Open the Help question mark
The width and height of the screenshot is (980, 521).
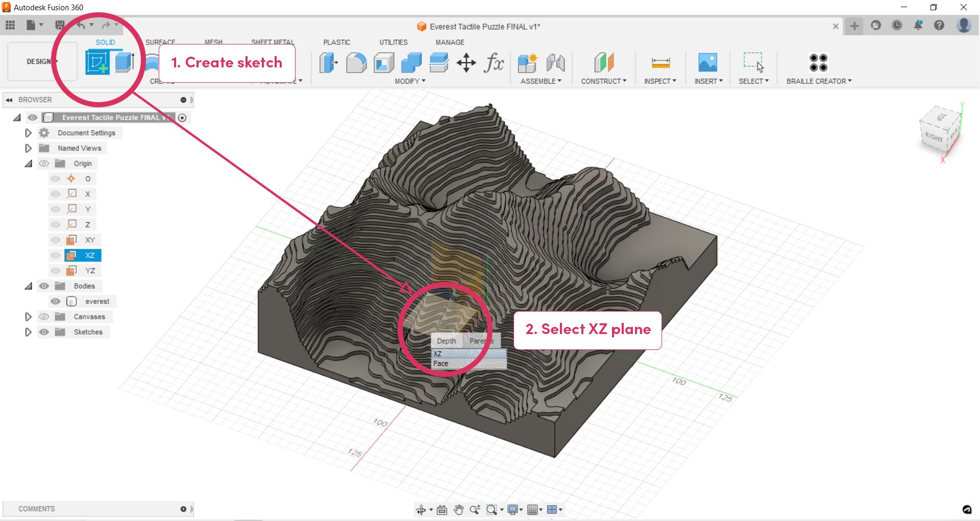tap(939, 25)
